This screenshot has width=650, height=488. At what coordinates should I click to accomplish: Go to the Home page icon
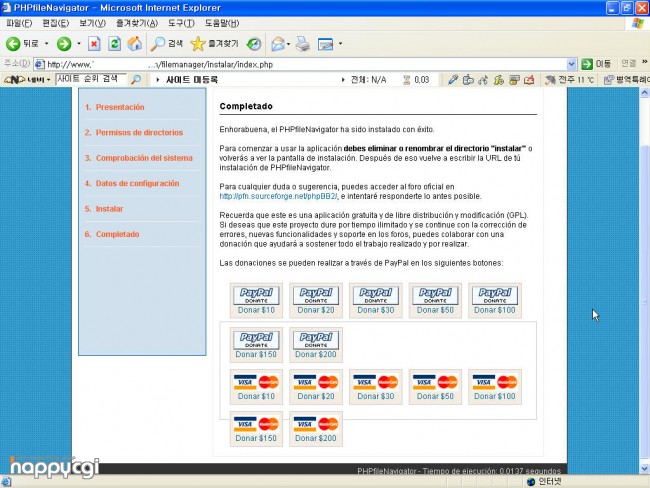coord(134,44)
